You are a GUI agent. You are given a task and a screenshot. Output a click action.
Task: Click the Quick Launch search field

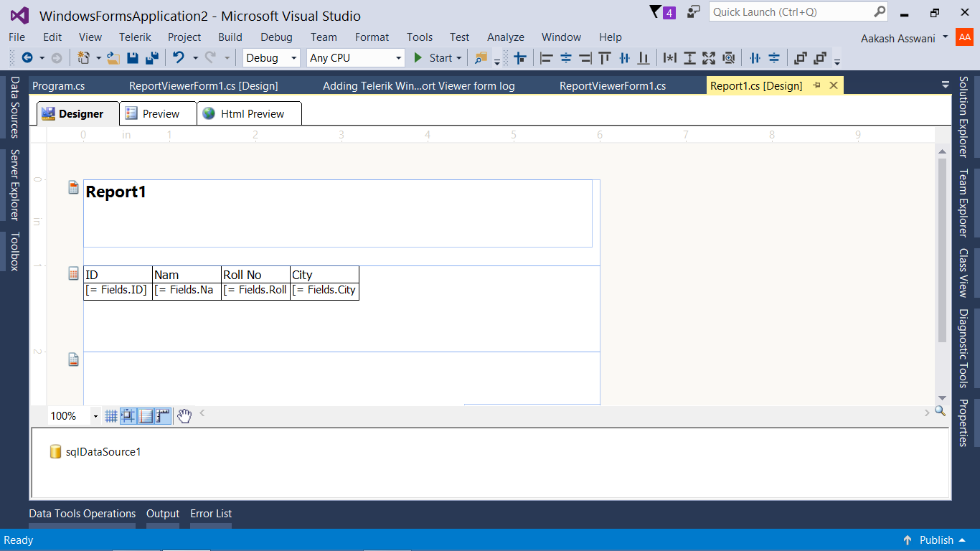(x=798, y=12)
